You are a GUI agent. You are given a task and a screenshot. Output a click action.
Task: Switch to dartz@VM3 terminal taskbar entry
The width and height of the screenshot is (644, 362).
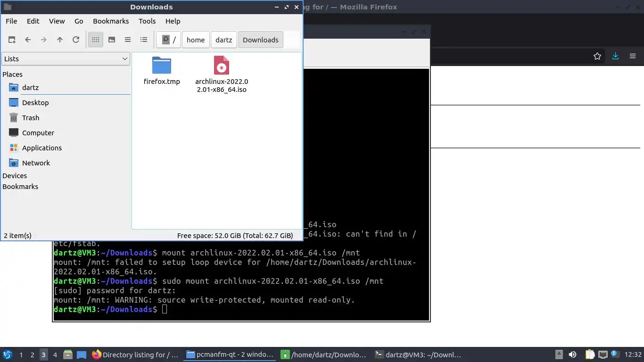tap(419, 355)
